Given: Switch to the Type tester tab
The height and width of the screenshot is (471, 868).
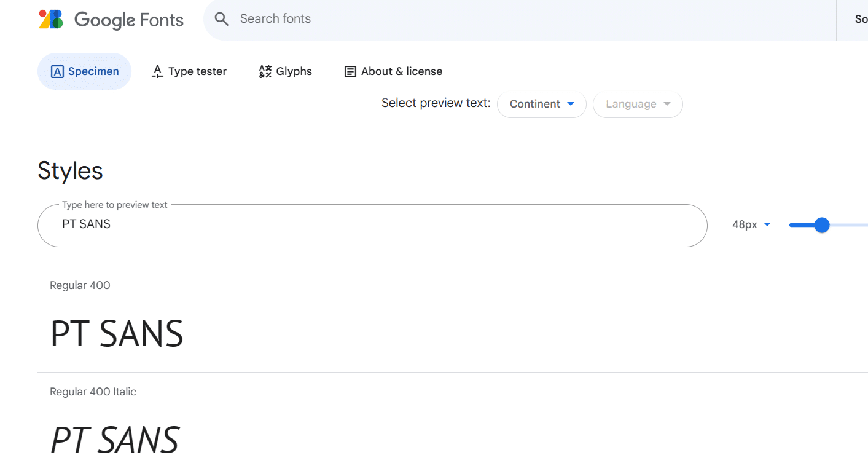Looking at the screenshot, I should (189, 71).
